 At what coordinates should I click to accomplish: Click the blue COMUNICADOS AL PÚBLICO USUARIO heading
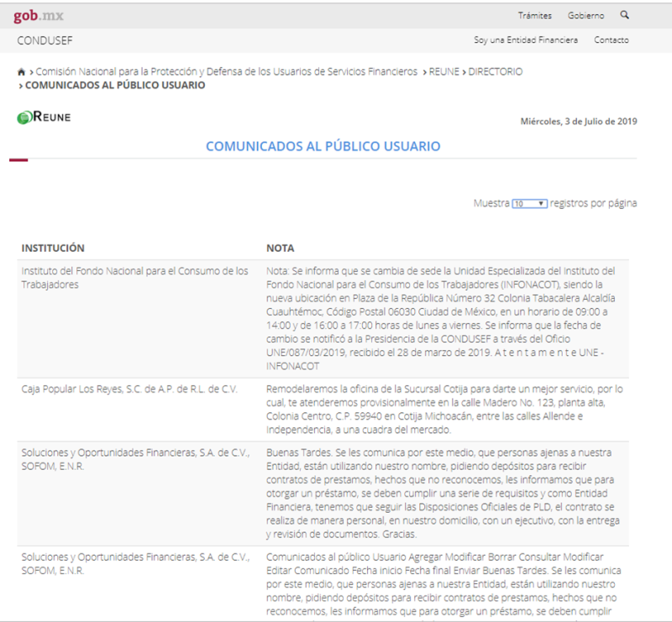click(x=323, y=146)
